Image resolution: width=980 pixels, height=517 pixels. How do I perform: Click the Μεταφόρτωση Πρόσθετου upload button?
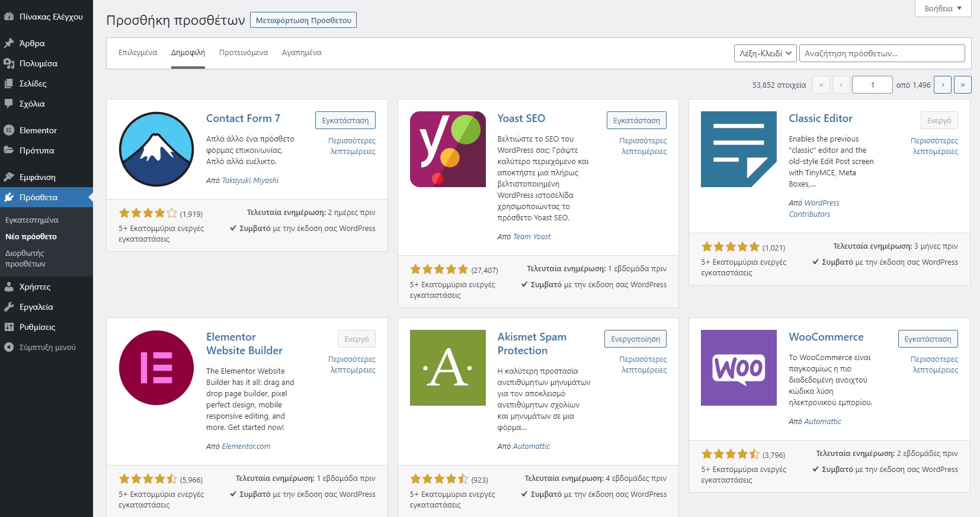pos(303,20)
